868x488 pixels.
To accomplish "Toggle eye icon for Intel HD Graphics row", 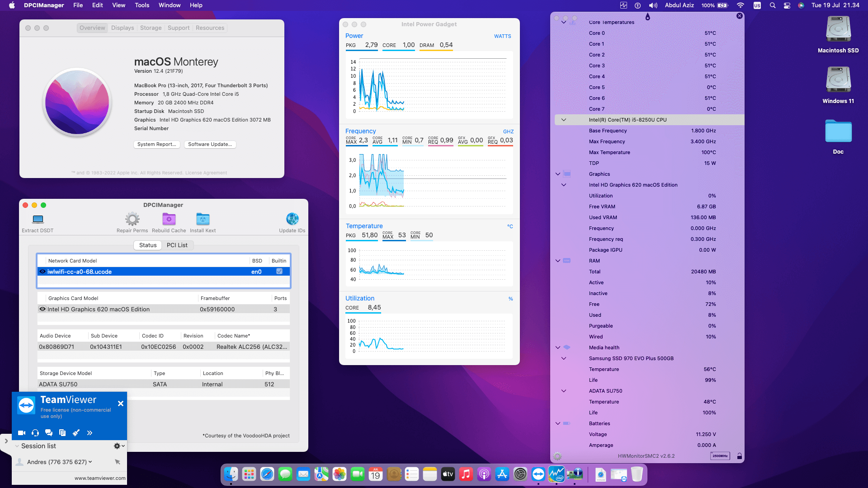I will pyautogui.click(x=42, y=309).
